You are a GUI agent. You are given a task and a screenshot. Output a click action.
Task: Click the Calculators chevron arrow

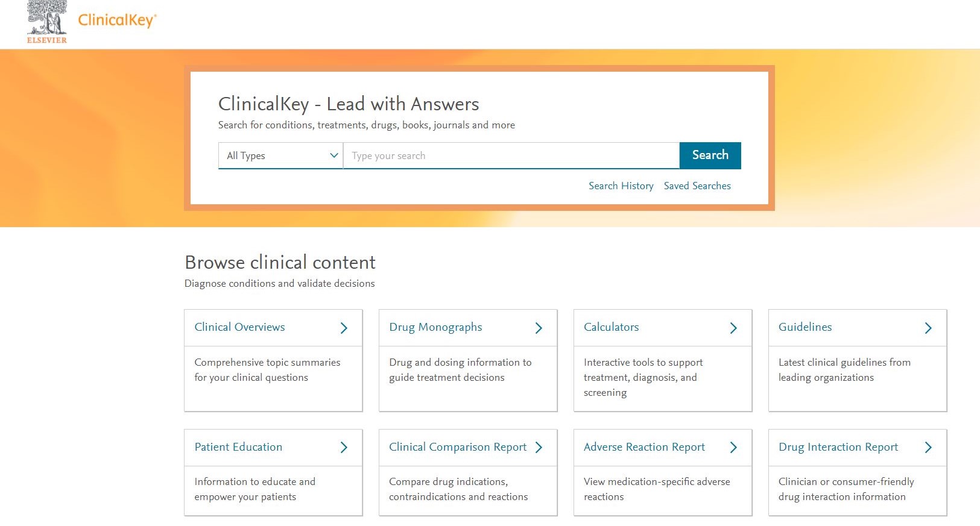733,328
